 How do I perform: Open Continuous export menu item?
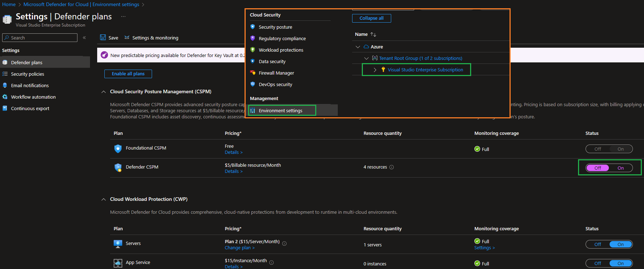(45, 108)
